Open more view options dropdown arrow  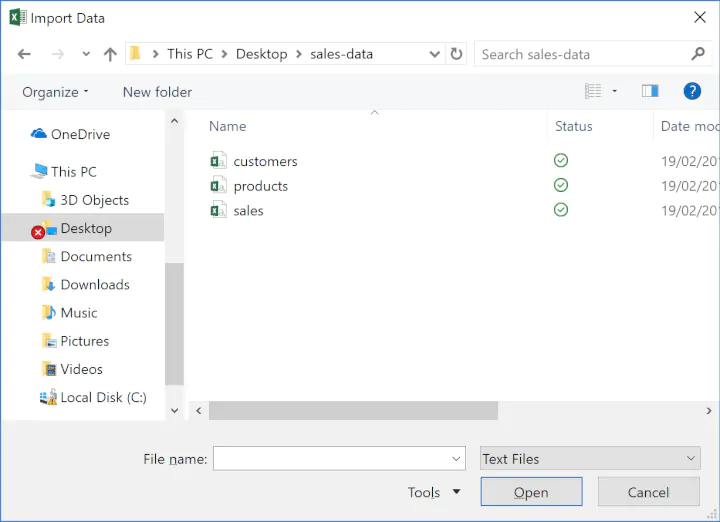pos(614,91)
